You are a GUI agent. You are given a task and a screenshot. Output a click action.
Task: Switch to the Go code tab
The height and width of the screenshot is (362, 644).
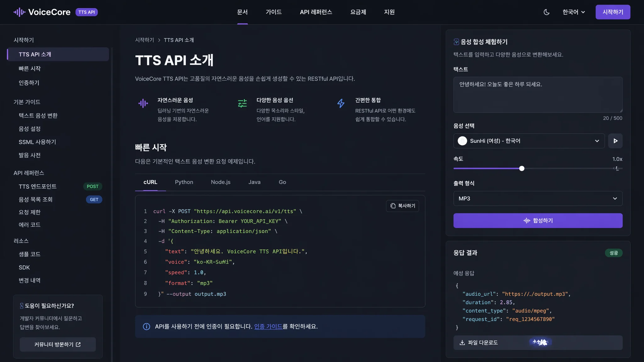[282, 182]
